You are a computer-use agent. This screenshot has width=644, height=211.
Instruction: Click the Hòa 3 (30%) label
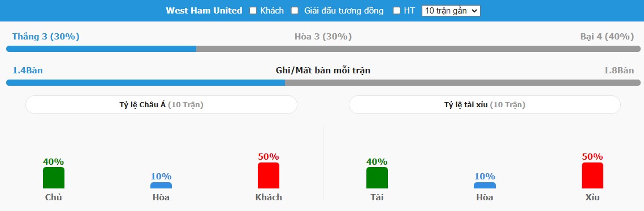[323, 37]
